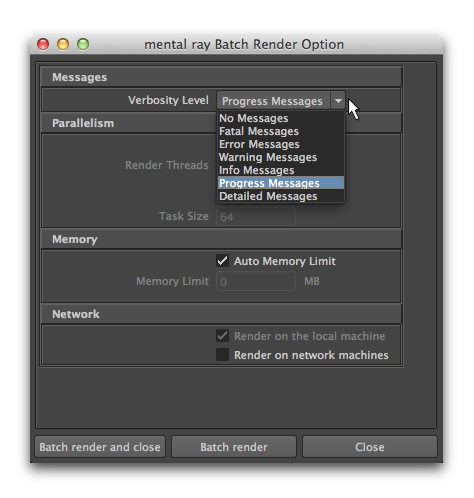The image size is (474, 498).
Task: Toggle Auto Memory Limit checkbox
Action: click(222, 261)
